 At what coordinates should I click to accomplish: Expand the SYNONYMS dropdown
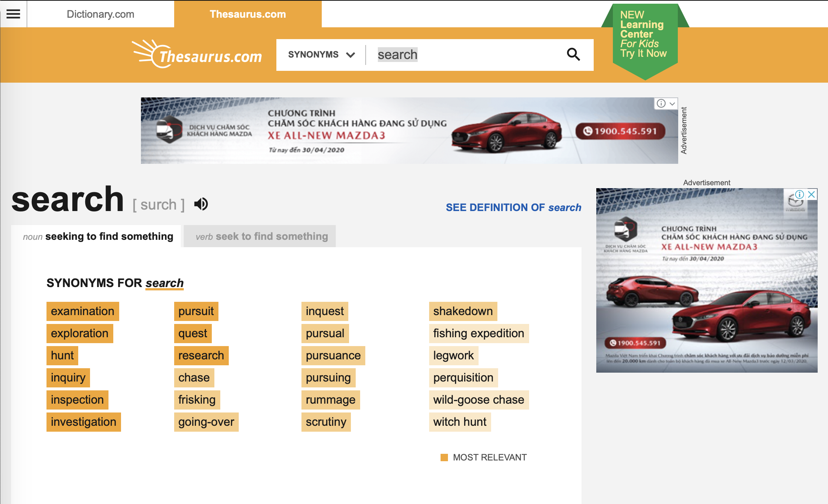point(321,55)
